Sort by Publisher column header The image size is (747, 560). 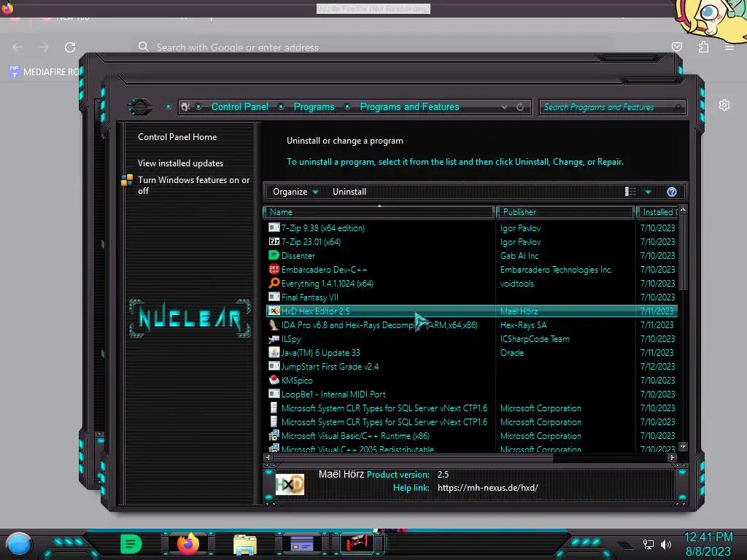pyautogui.click(x=565, y=212)
